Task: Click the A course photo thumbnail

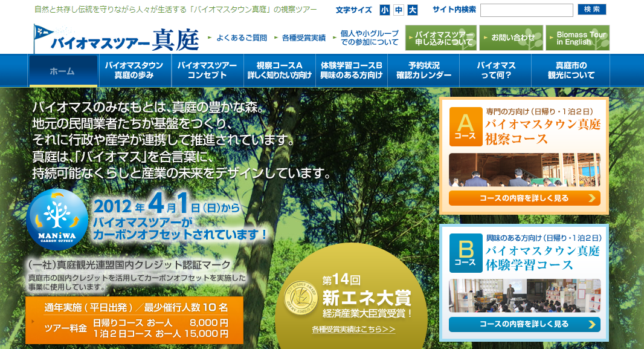Action: click(x=524, y=170)
